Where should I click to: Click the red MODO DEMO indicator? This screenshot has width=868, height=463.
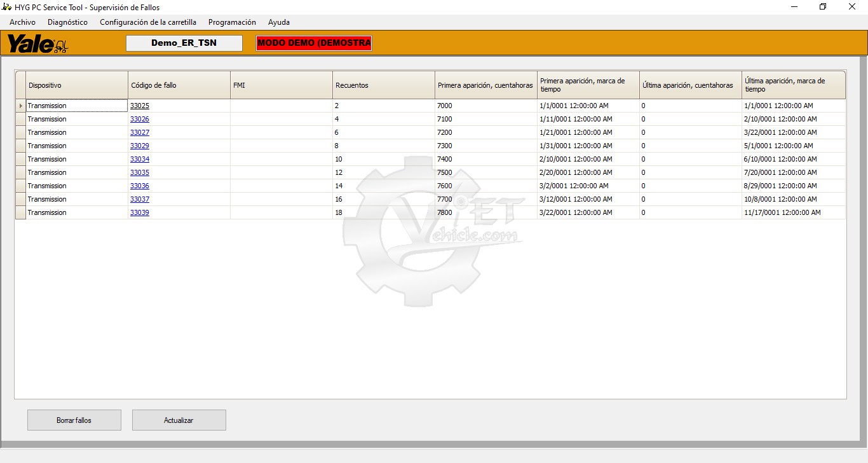(x=314, y=43)
